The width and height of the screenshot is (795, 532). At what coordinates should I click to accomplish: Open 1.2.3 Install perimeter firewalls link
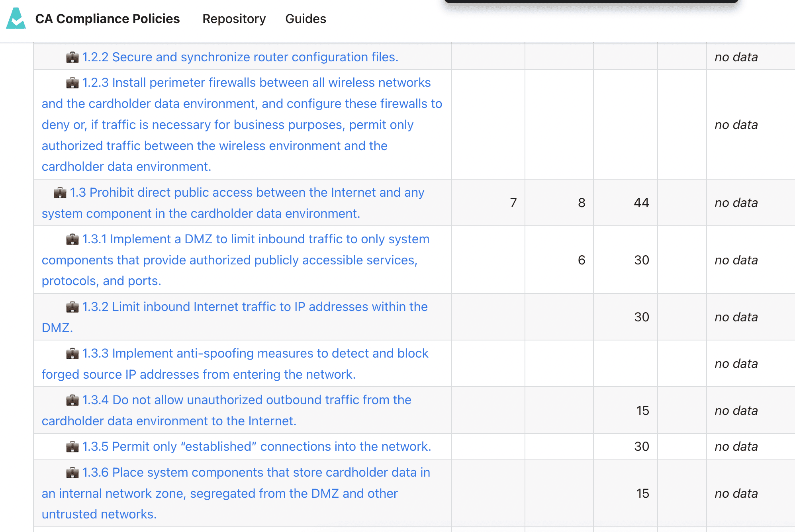[x=242, y=125]
